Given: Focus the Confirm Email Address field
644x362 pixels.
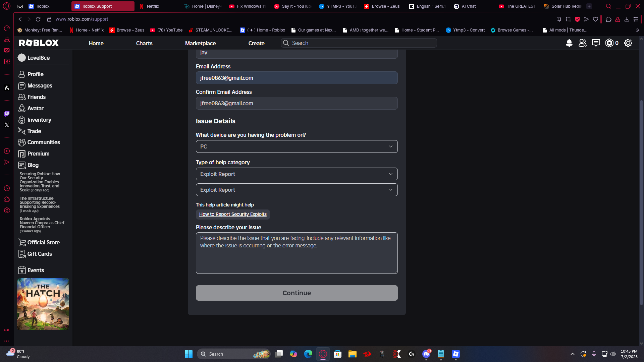Looking at the screenshot, I should pyautogui.click(x=297, y=103).
